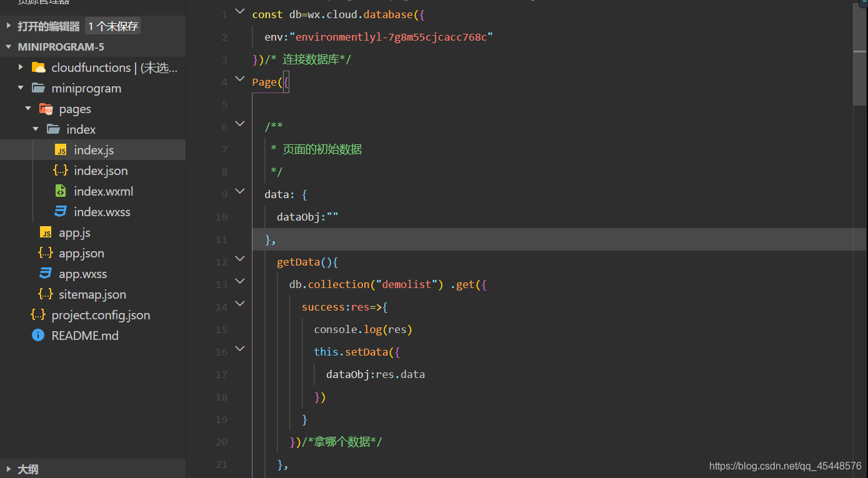Click the 连接数据库 comment on line 3
This screenshot has height=478, width=868.
click(311, 59)
